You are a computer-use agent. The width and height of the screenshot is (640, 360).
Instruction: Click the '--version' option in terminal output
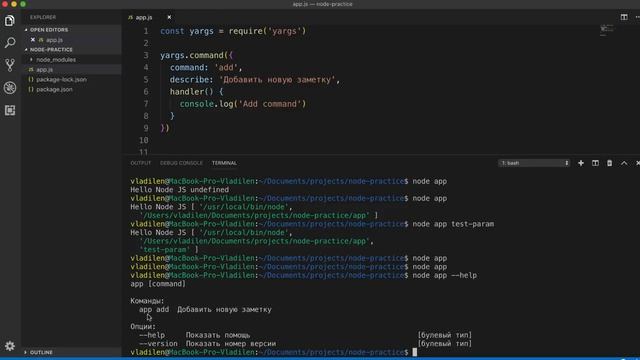pos(158,344)
